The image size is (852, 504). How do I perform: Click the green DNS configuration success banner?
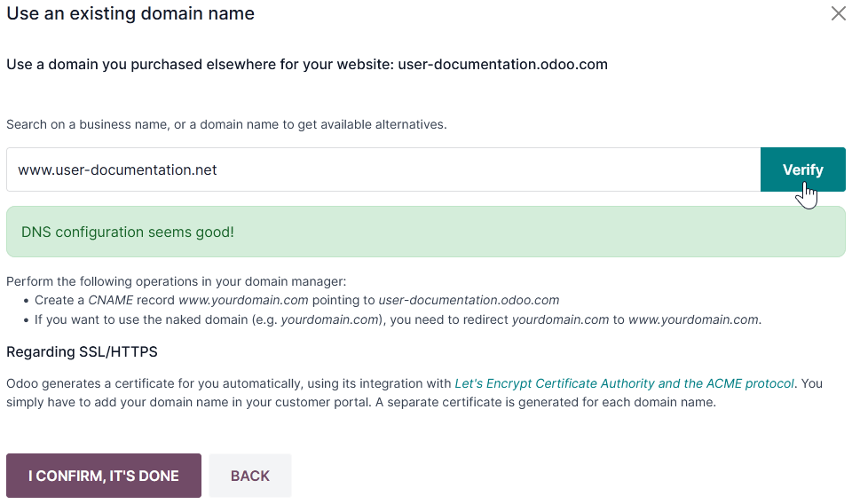(426, 232)
